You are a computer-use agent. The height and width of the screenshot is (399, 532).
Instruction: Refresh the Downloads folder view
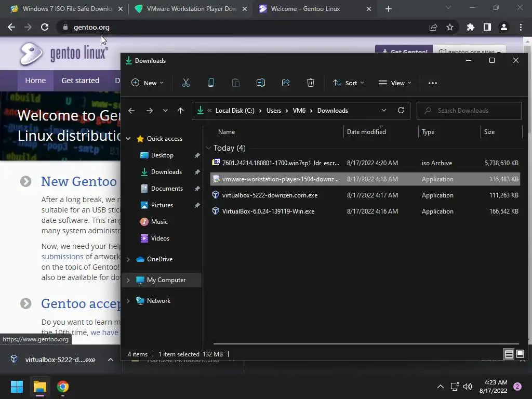point(401,110)
